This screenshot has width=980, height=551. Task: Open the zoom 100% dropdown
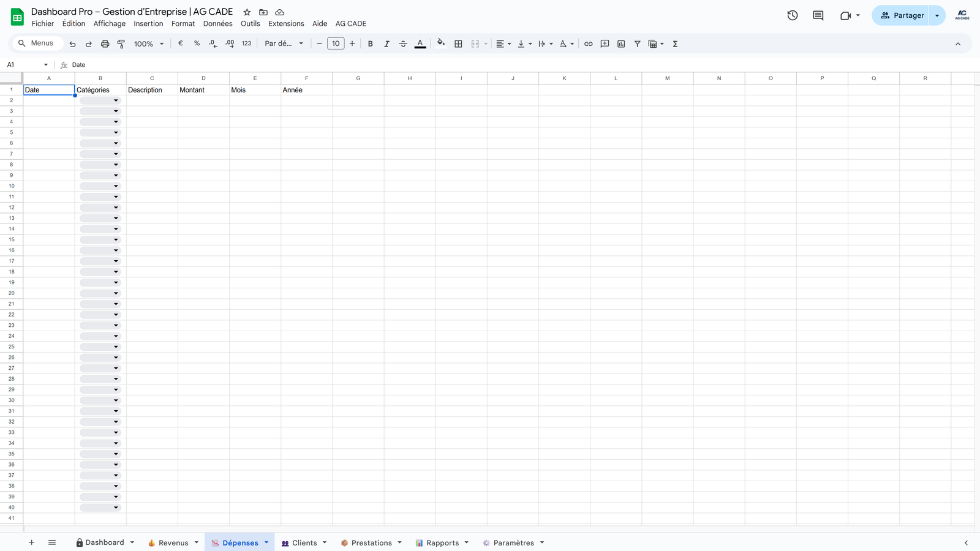pos(149,43)
